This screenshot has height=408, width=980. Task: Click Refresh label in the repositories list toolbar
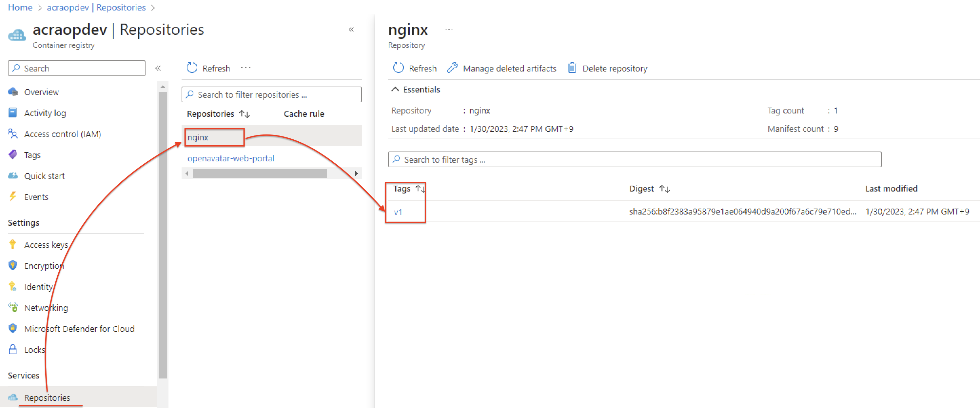[x=216, y=68]
